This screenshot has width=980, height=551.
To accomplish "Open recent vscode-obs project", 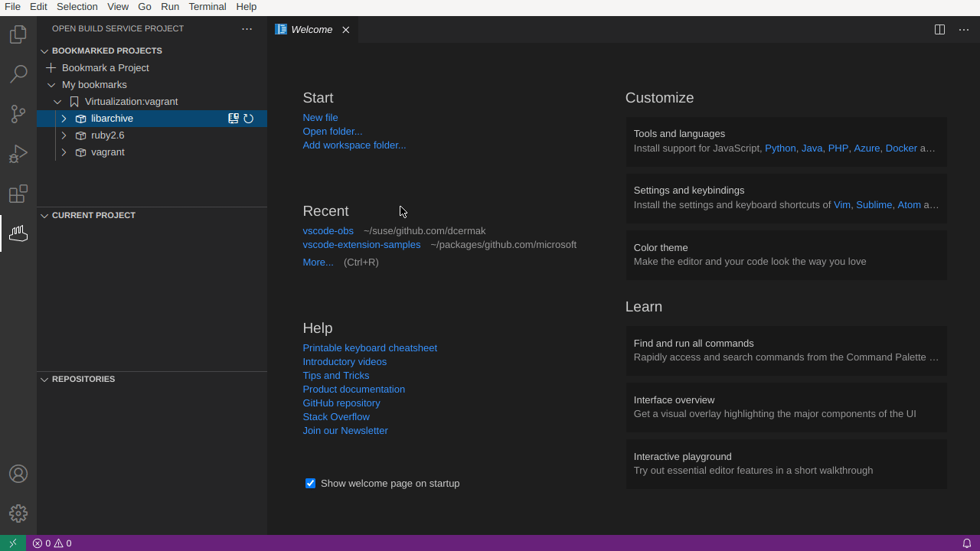I will (328, 231).
